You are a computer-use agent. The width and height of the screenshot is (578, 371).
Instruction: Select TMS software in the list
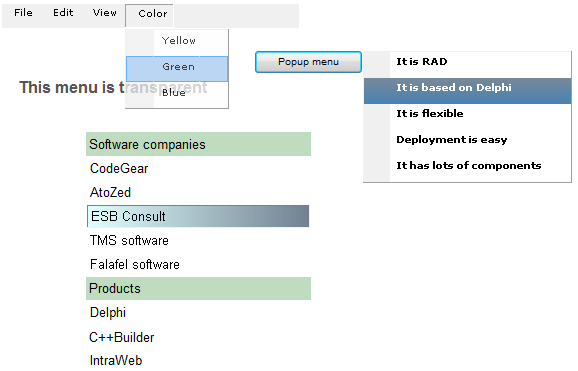tap(198, 240)
